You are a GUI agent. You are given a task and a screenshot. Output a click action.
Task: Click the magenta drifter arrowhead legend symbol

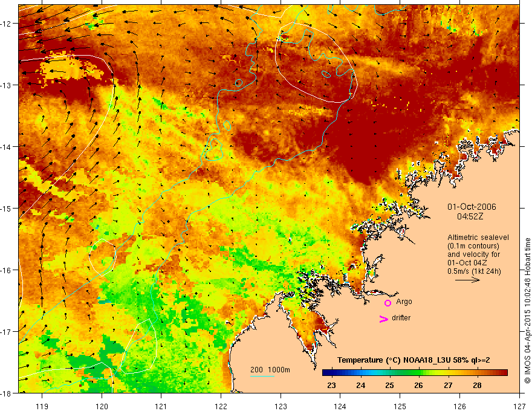point(383,319)
